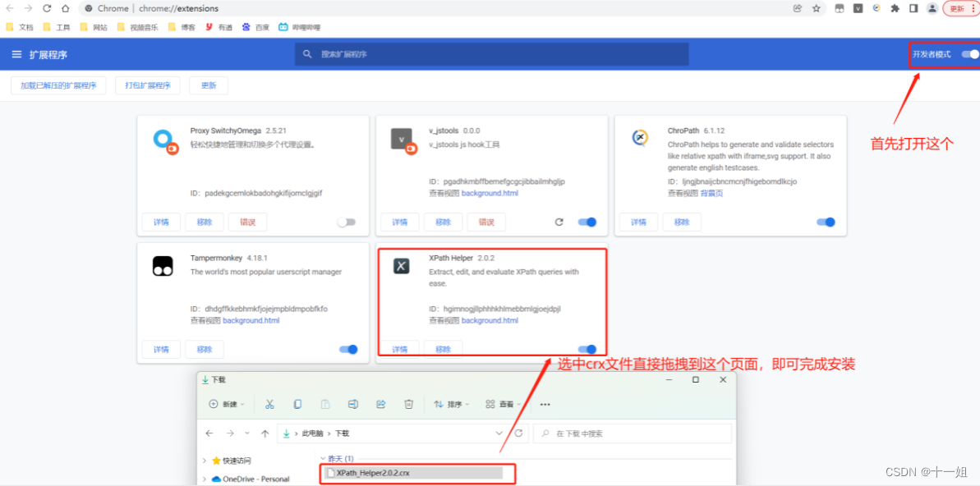Collapse the 昨天 (1) file group
Screen dimensions: 980x486
pos(323,459)
